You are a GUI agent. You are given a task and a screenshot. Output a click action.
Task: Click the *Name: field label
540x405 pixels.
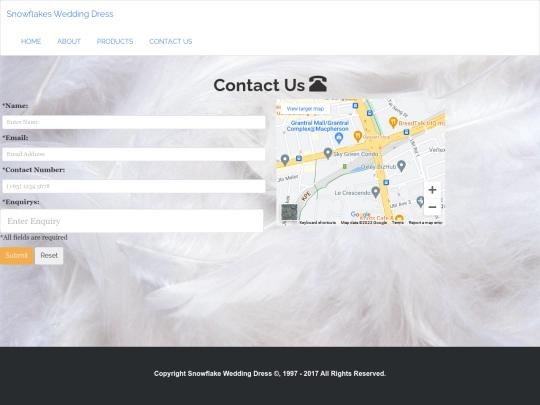[15, 106]
